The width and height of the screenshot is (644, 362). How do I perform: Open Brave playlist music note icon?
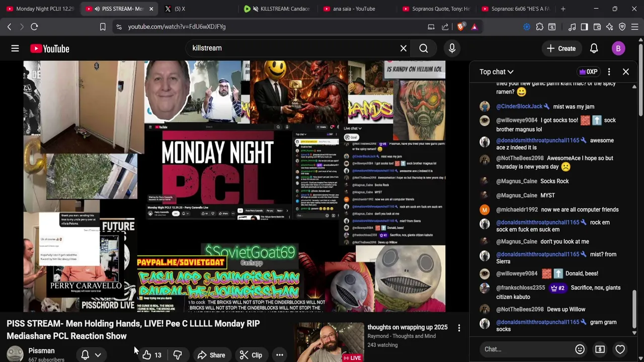572,27
